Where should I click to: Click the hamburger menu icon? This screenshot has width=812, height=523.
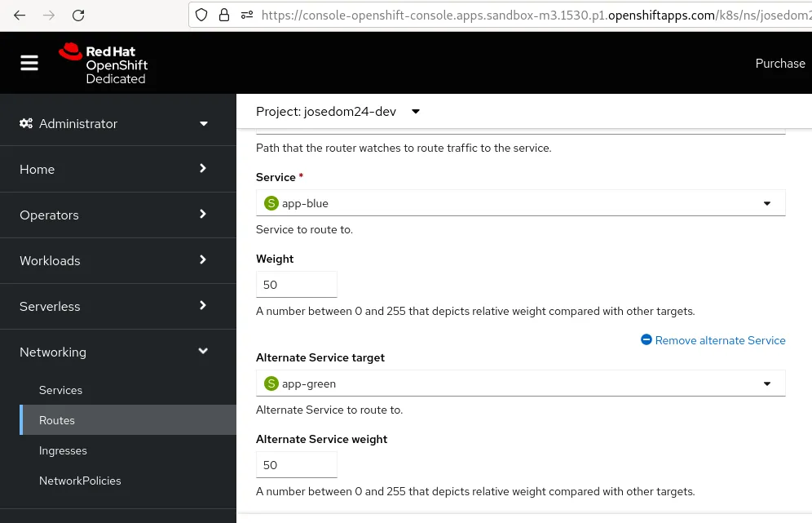pos(29,64)
